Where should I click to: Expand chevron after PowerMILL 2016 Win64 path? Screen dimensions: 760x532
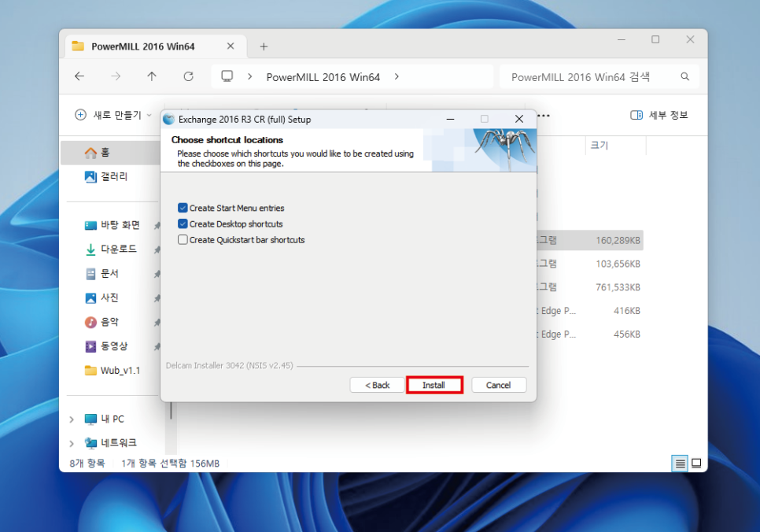pos(397,76)
